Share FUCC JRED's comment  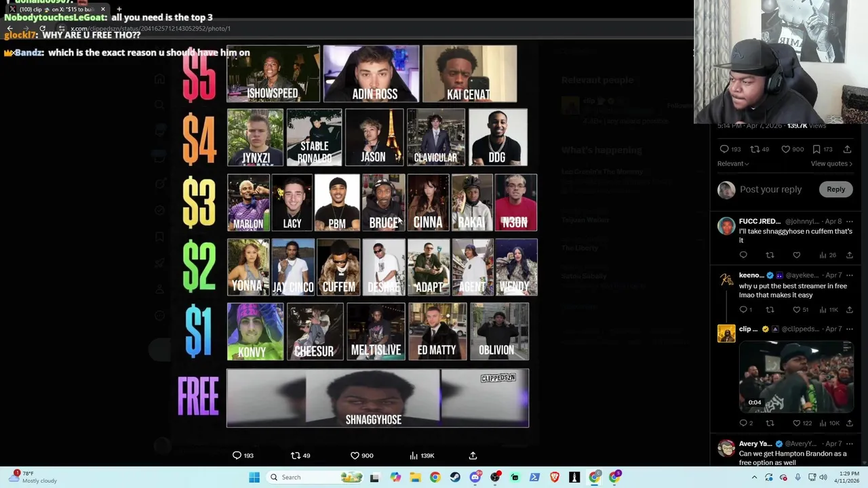(x=849, y=255)
